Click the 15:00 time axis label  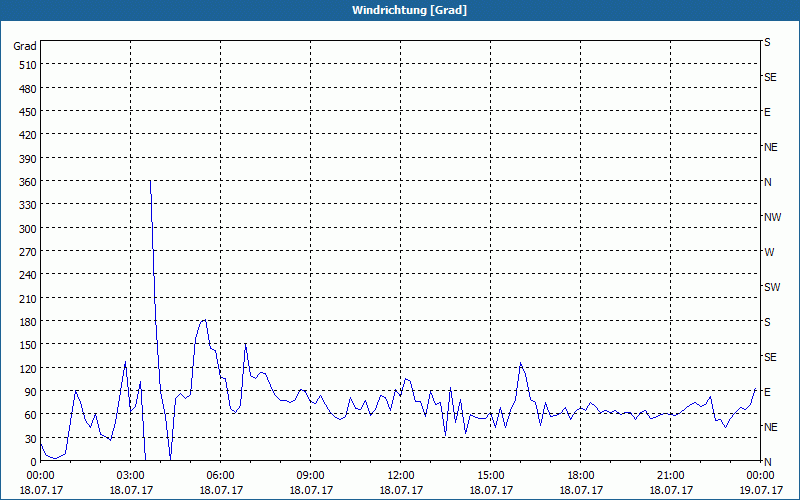point(490,476)
